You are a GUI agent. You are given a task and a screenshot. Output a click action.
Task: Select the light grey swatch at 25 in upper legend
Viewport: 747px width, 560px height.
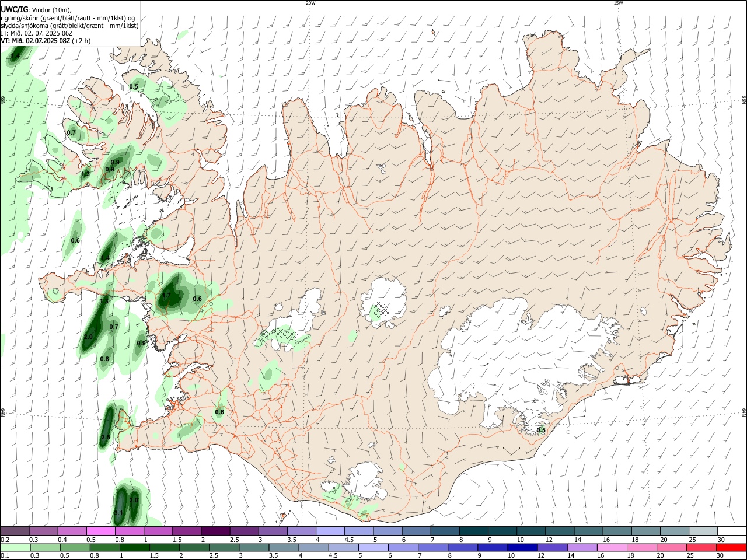[x=703, y=531]
